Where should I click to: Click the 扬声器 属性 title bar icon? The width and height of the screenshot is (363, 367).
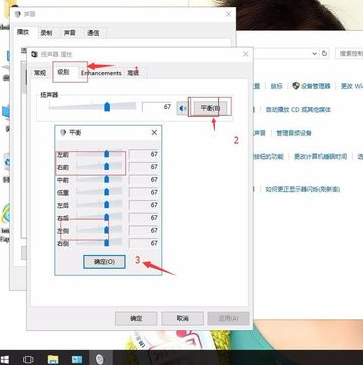point(34,54)
